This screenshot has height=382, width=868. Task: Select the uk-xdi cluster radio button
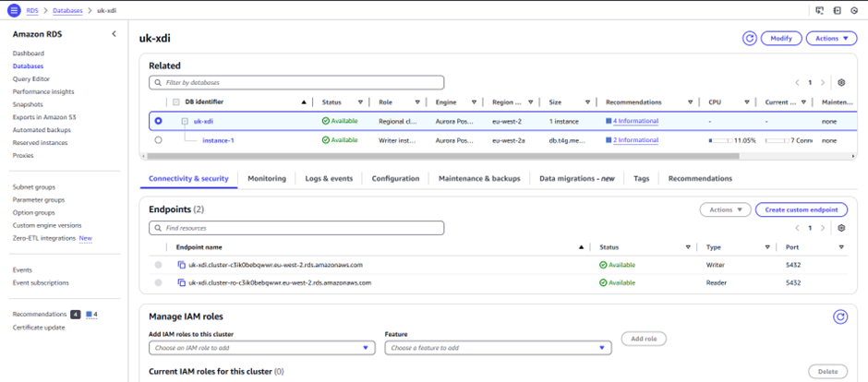click(x=159, y=121)
